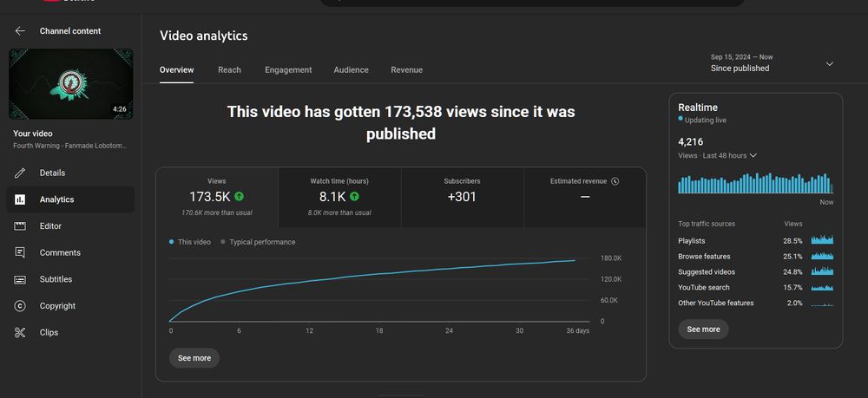This screenshot has height=398, width=868.
Task: Select the Subscribers +301 metric card
Action: pos(463,198)
